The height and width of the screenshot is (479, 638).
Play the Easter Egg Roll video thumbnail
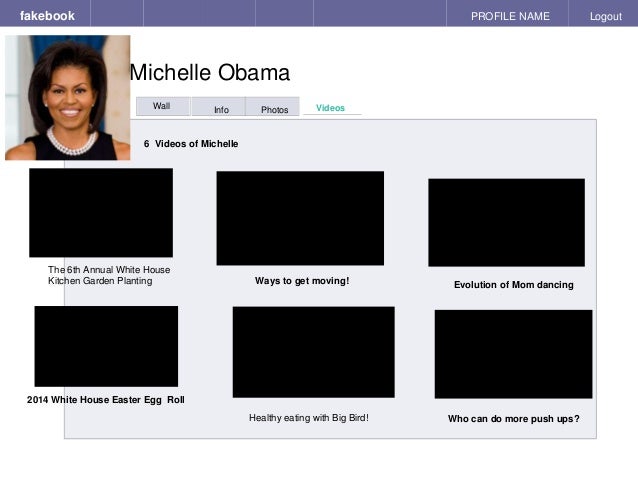tap(106, 346)
